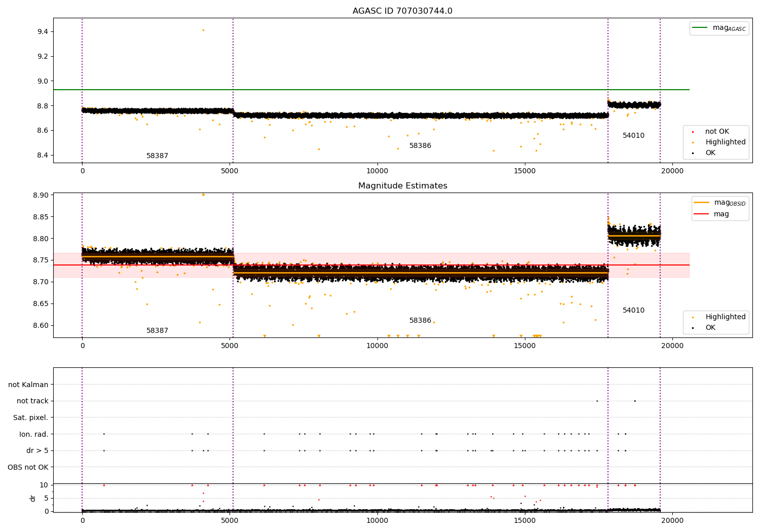Click the 10000 x-axis tick under top plot
Image resolution: width=760 pixels, height=532 pixels.
[377, 171]
